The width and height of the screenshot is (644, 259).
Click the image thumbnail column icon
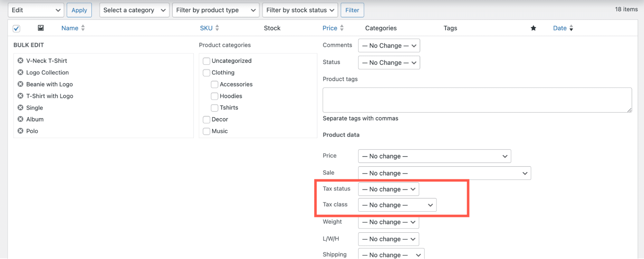click(41, 28)
